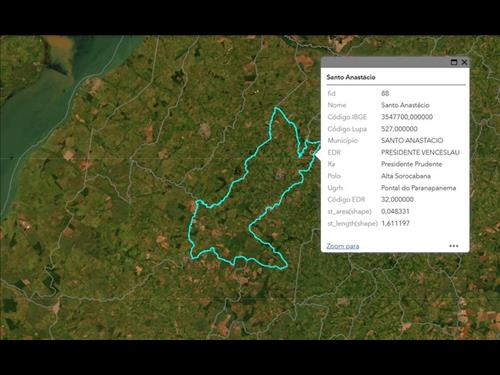Click the Polo value 'Alta Sorocabana'

click(406, 176)
